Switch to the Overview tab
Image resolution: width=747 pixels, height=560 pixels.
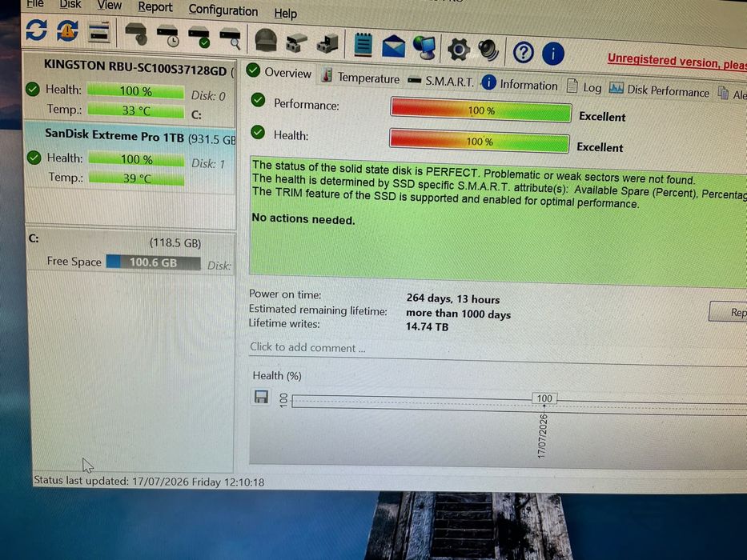(x=279, y=72)
